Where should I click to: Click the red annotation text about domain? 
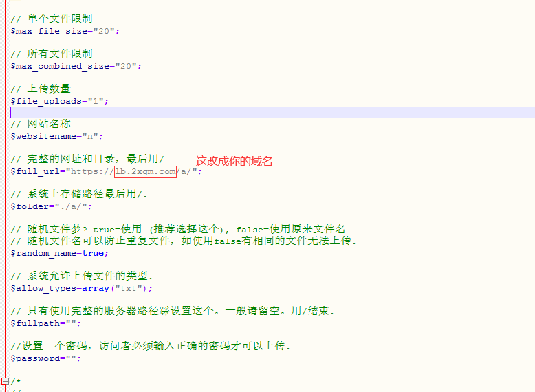[x=234, y=161]
